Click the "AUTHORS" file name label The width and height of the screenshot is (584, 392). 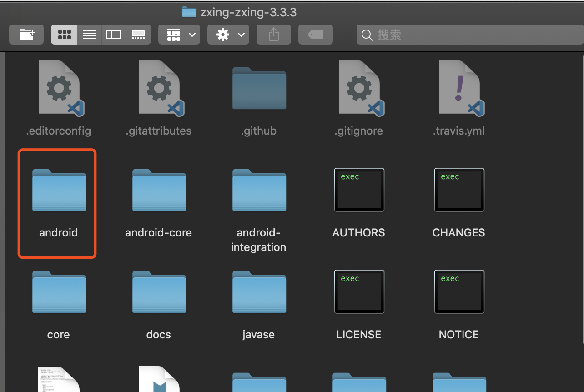click(359, 233)
